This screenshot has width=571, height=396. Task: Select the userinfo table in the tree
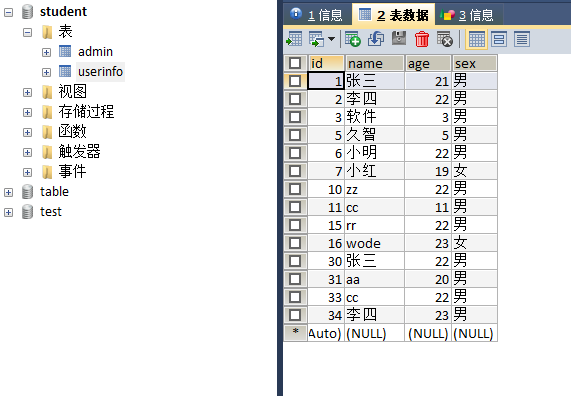pos(100,72)
